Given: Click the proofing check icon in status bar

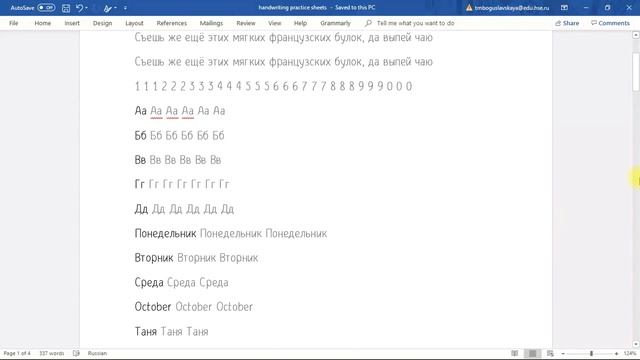Looking at the screenshot, I should point(76,353).
